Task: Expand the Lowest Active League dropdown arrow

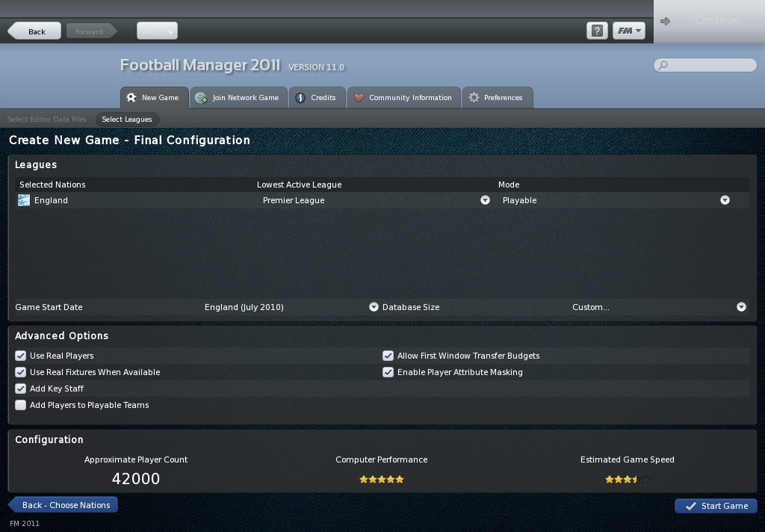Action: 485,200
